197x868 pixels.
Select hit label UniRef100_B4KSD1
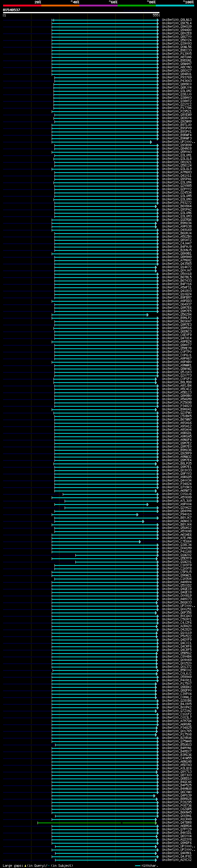[177, 833]
